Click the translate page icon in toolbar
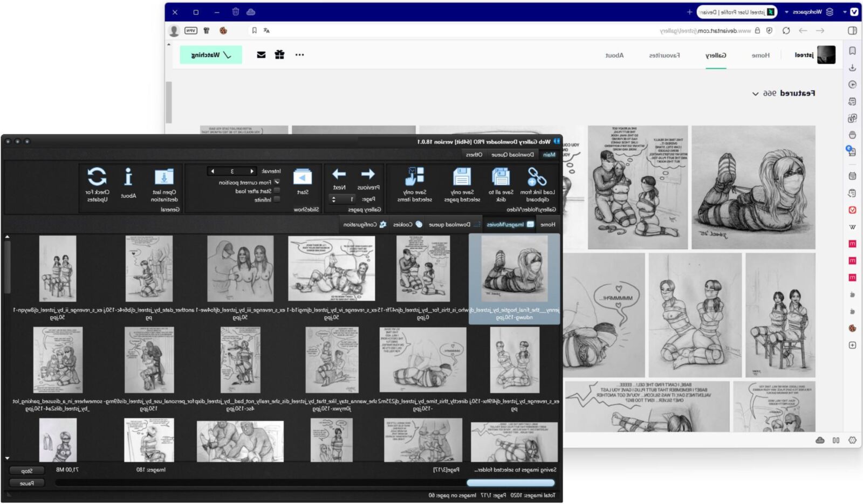863x504 pixels. [266, 31]
